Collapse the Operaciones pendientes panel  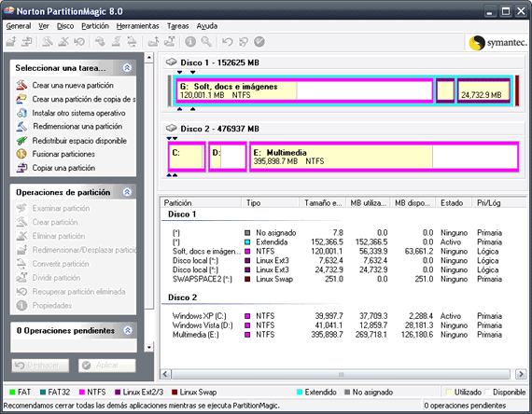point(128,330)
